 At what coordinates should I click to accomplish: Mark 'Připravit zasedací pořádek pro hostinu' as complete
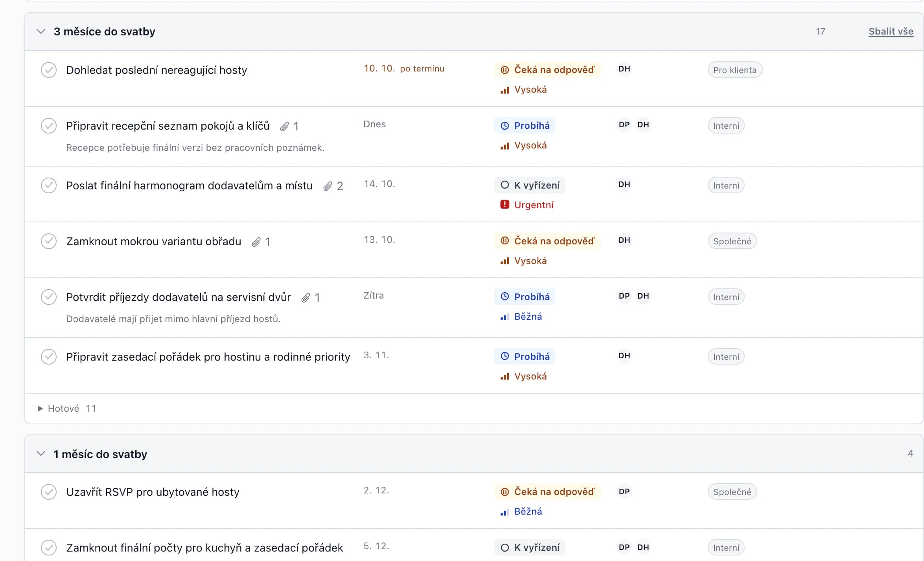coord(49,357)
